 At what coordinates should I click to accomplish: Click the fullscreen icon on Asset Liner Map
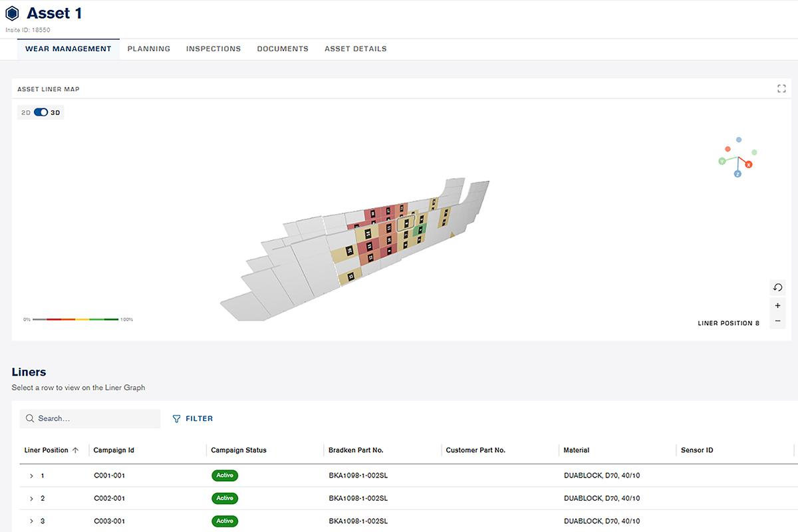tap(781, 89)
